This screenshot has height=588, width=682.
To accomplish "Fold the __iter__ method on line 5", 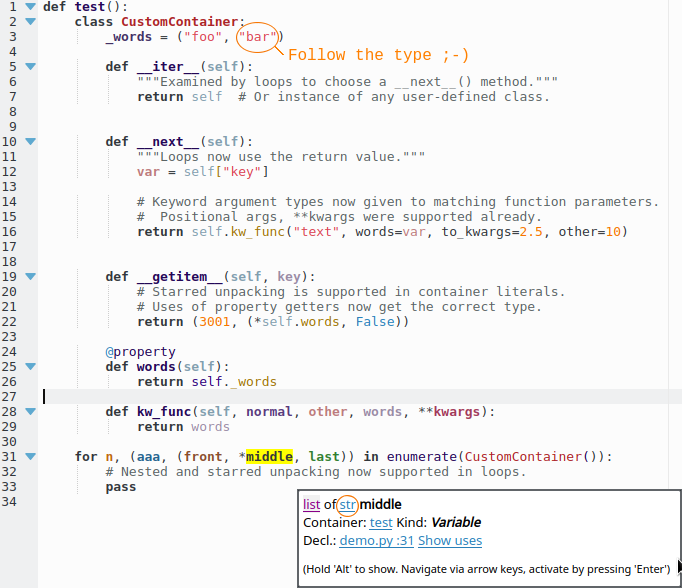I will 30,67.
